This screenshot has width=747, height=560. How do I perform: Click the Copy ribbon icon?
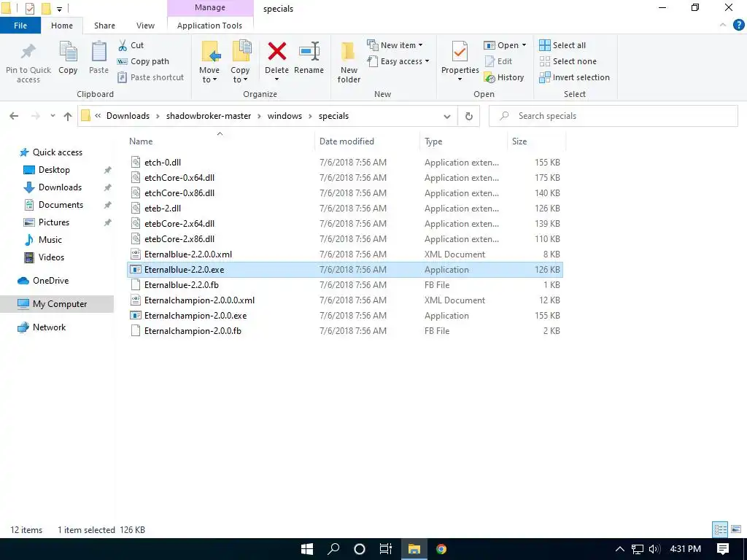click(68, 52)
